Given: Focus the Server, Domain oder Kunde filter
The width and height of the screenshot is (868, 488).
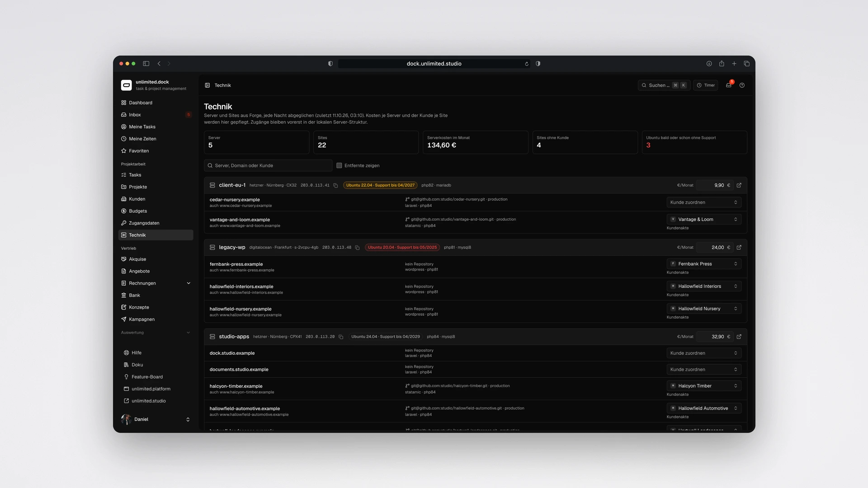Looking at the screenshot, I should tap(268, 165).
